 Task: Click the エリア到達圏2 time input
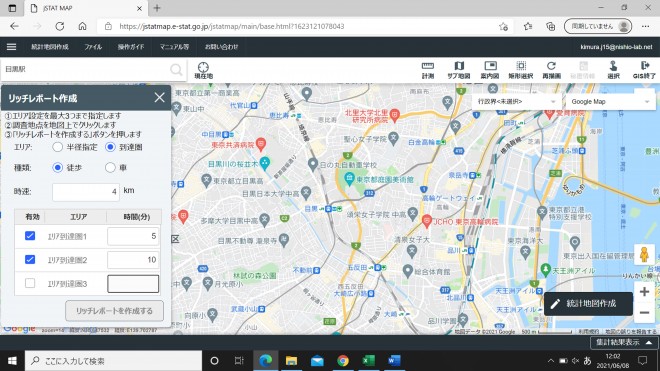133,260
